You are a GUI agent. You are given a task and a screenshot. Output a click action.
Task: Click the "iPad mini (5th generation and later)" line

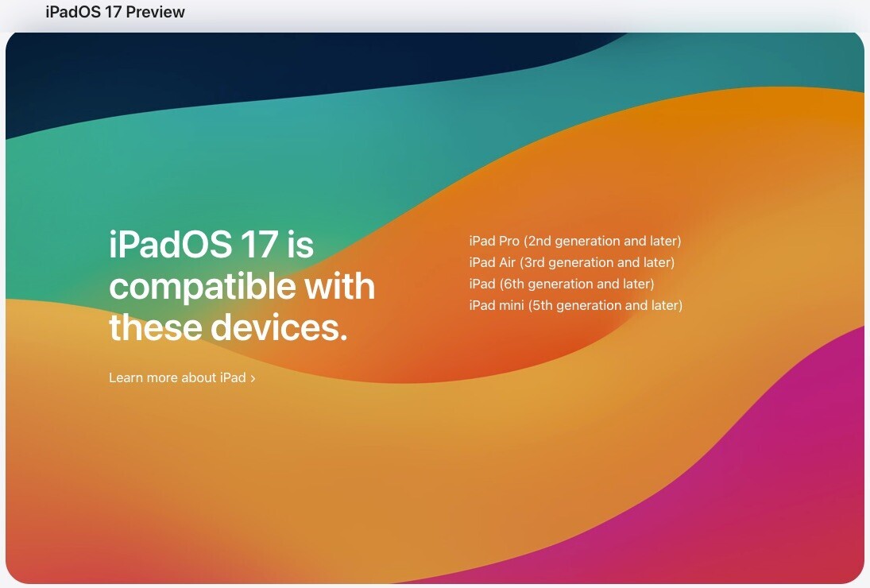[575, 305]
